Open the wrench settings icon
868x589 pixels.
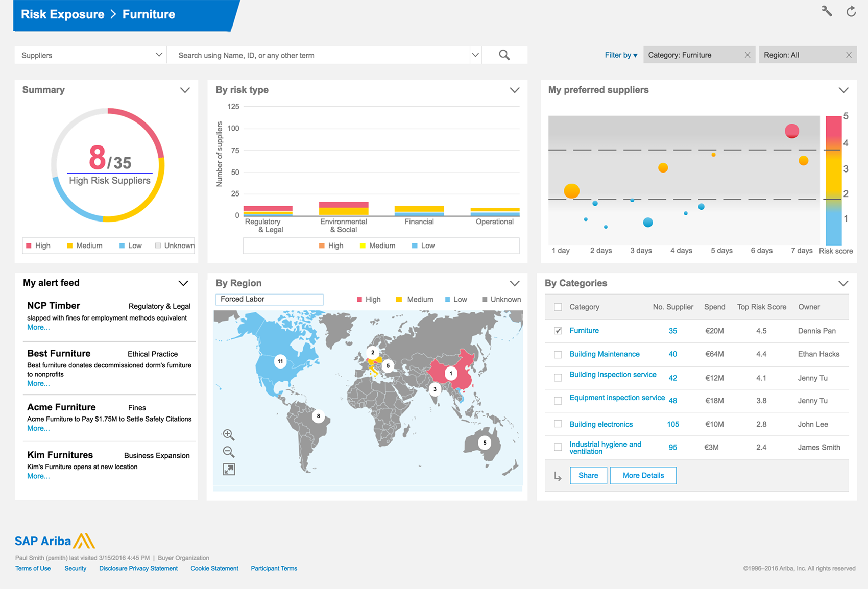pos(827,11)
